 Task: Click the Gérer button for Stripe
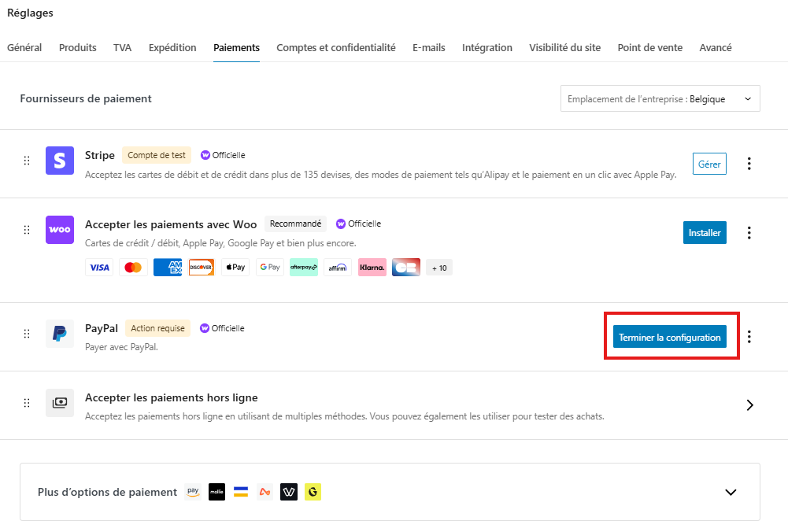(x=709, y=164)
